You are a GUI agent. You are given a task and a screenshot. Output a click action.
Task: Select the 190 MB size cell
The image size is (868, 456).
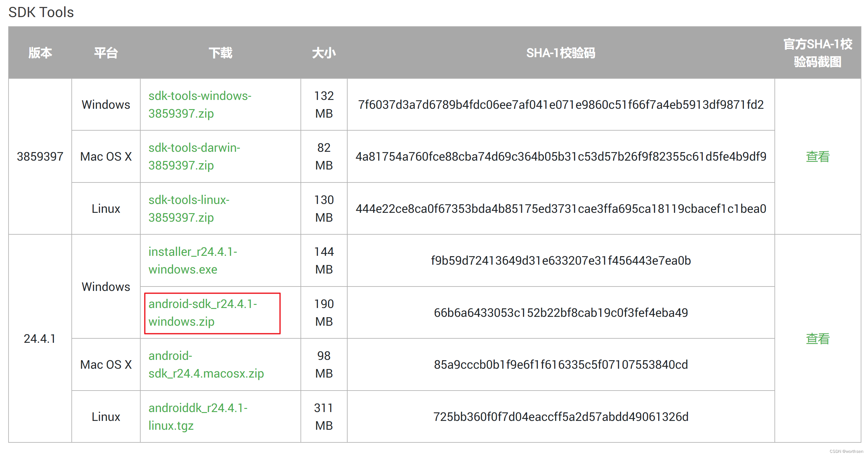[324, 313]
